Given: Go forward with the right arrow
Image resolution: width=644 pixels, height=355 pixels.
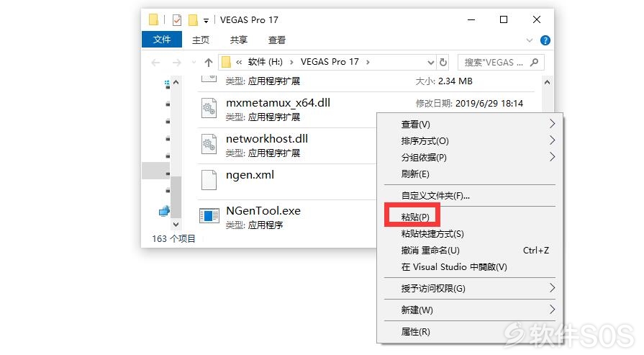Looking at the screenshot, I should tap(176, 63).
